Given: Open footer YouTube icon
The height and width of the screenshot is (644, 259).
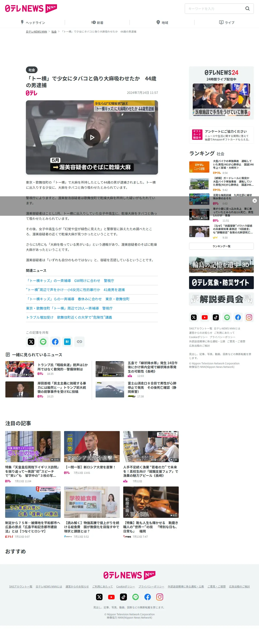Looking at the screenshot, I should point(111,597).
